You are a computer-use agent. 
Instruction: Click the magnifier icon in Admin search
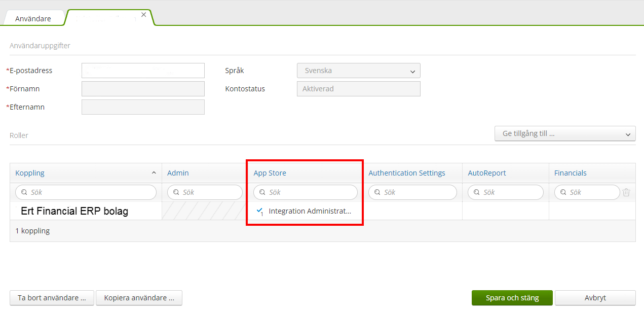tap(176, 192)
